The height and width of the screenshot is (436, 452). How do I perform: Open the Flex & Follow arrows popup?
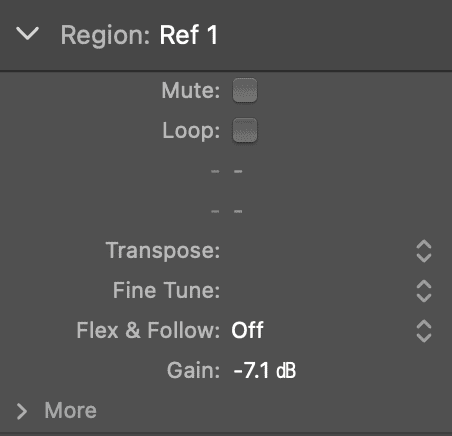pyautogui.click(x=424, y=331)
